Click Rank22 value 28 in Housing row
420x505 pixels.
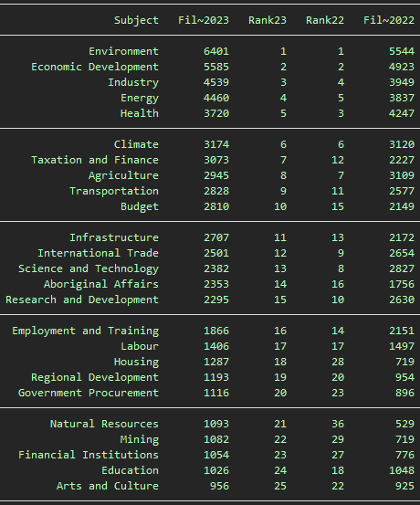[338, 362]
